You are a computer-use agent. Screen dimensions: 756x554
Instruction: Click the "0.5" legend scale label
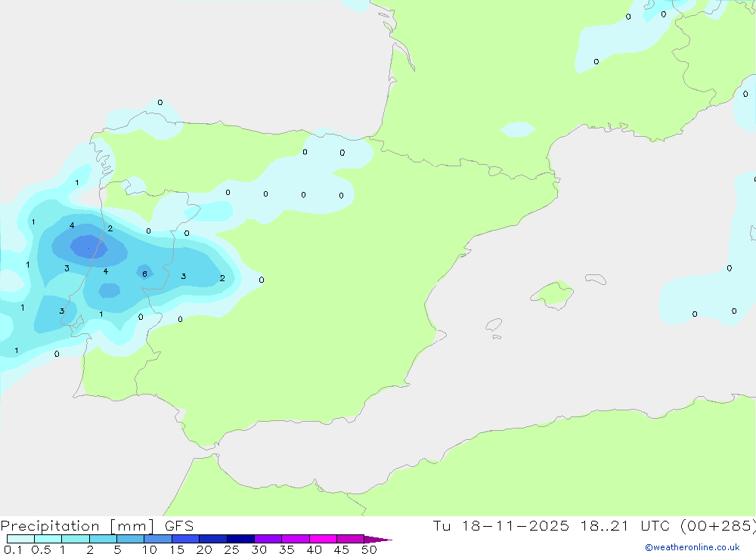click(x=41, y=549)
